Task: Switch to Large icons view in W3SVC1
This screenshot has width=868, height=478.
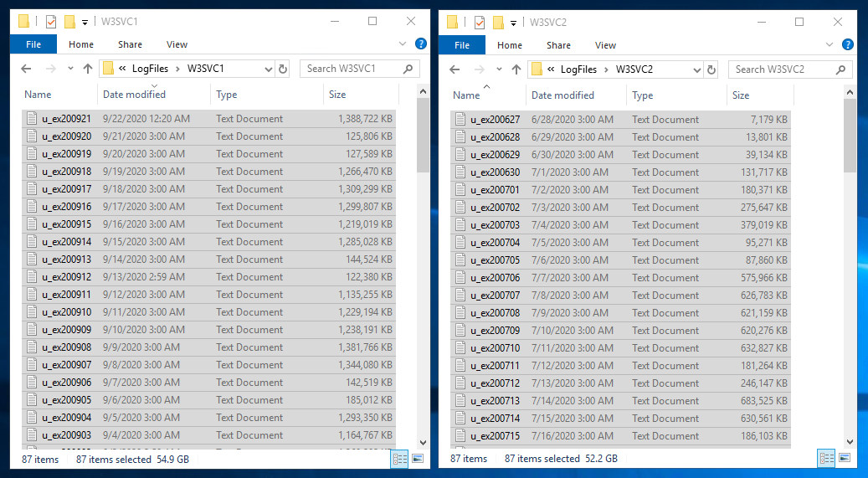Action: click(x=418, y=459)
